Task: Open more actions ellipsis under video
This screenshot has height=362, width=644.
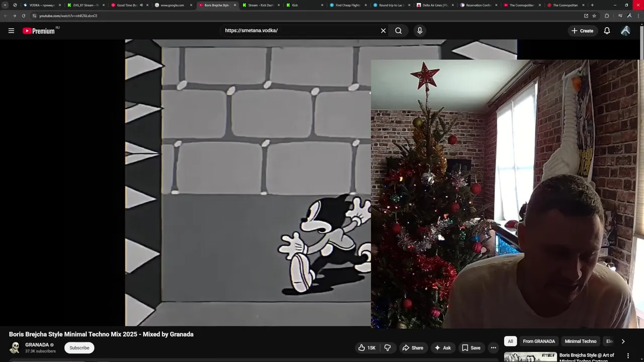Action: (493, 348)
